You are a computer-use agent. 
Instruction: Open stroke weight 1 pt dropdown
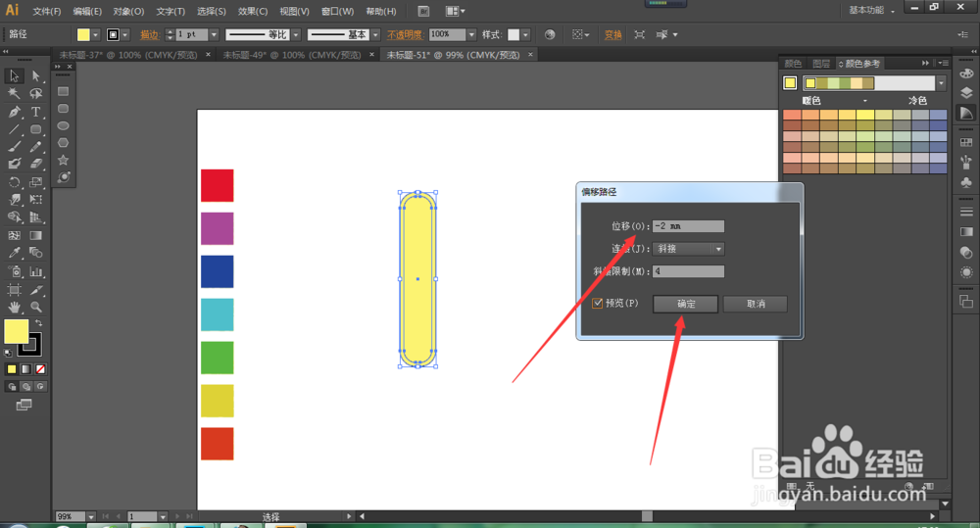point(214,35)
